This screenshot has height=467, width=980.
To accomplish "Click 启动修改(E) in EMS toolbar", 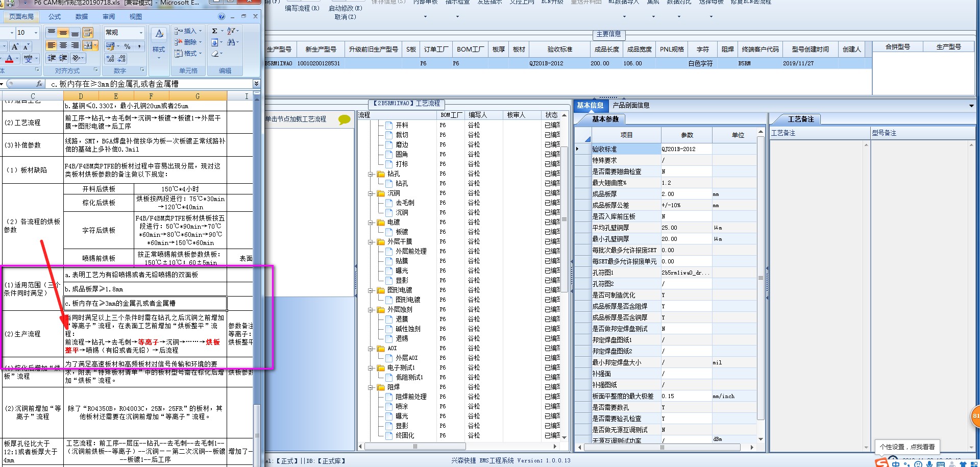I will (346, 8).
